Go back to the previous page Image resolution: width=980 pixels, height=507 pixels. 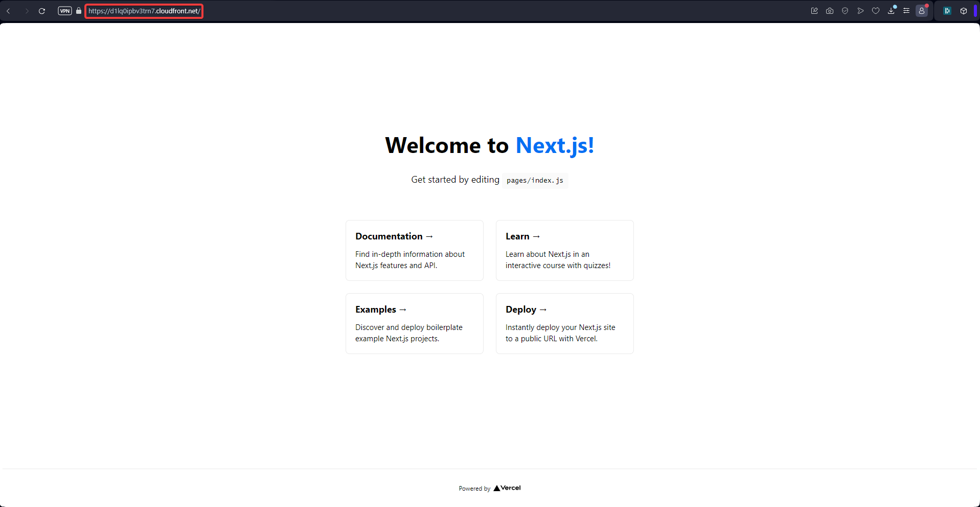tap(8, 11)
